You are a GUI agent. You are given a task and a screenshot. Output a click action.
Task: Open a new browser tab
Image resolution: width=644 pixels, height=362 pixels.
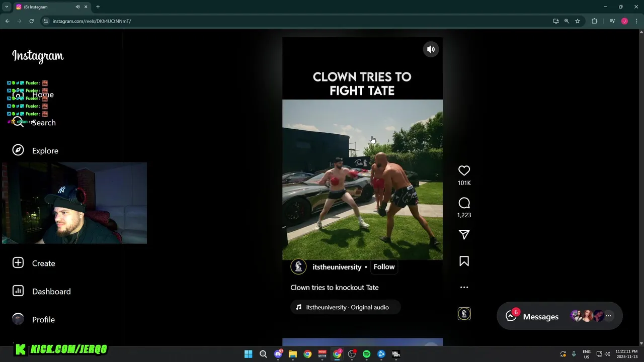98,7
